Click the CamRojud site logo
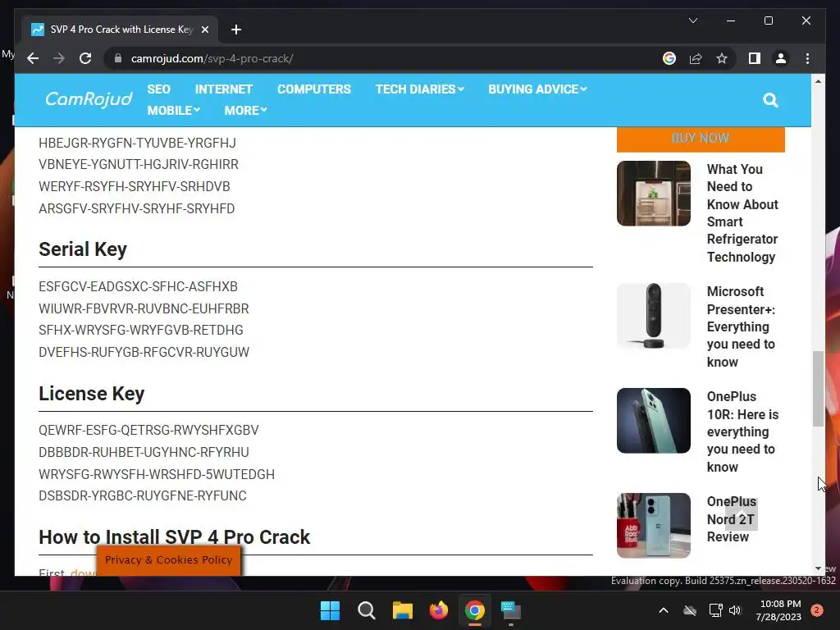The image size is (840, 630). click(89, 99)
